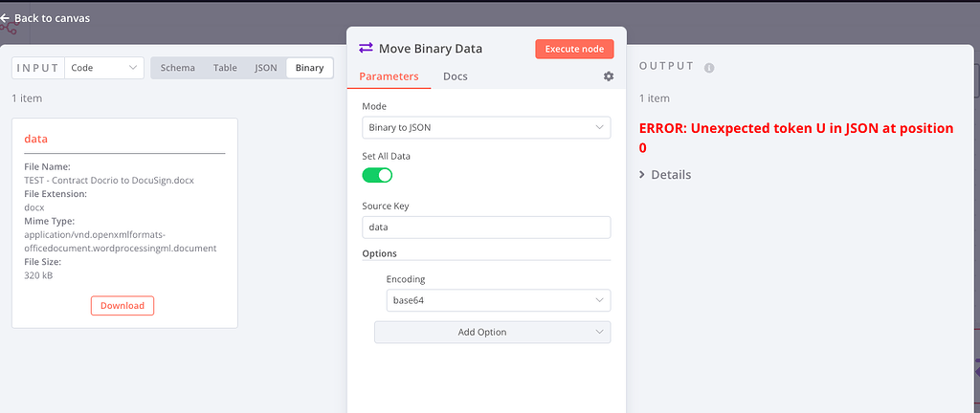Viewport: 980px width, 413px height.
Task: Toggle the Set All Data switch
Action: click(x=377, y=175)
